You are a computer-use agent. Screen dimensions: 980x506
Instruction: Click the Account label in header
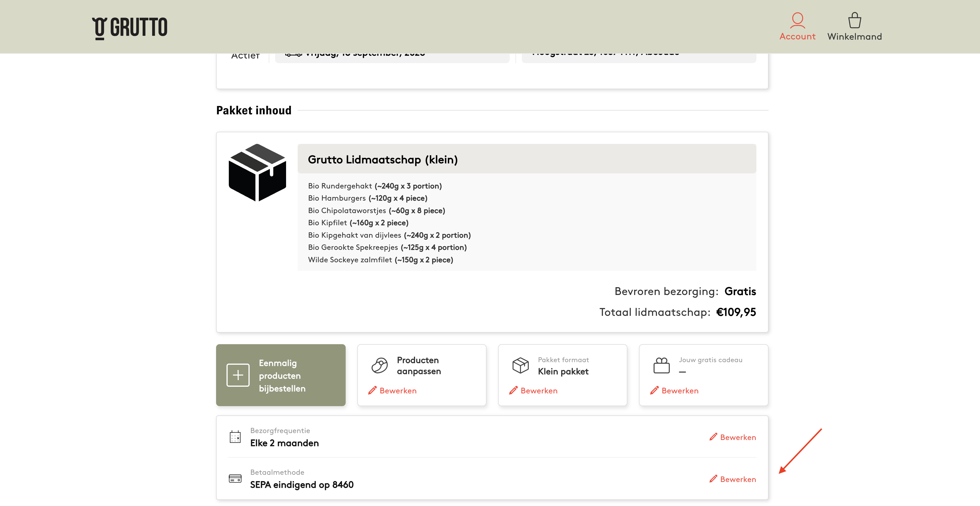(797, 36)
